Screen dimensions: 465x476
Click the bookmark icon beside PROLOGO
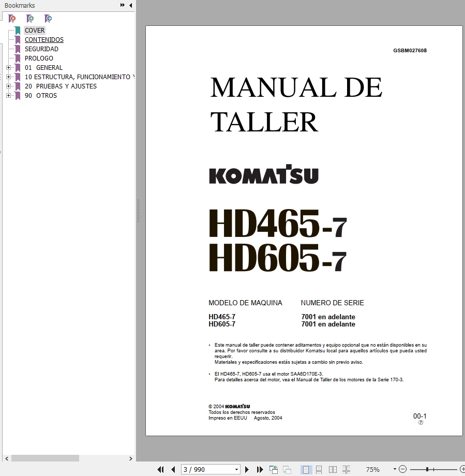18,58
